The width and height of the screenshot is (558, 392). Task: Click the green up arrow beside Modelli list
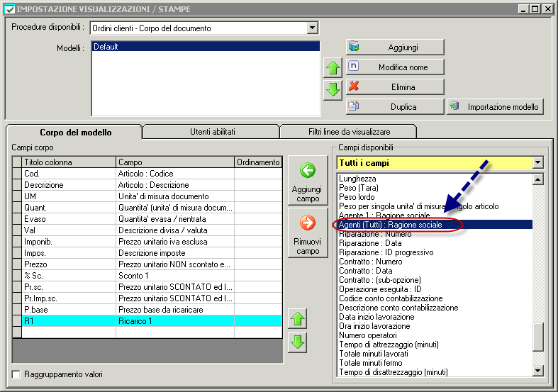(x=333, y=67)
